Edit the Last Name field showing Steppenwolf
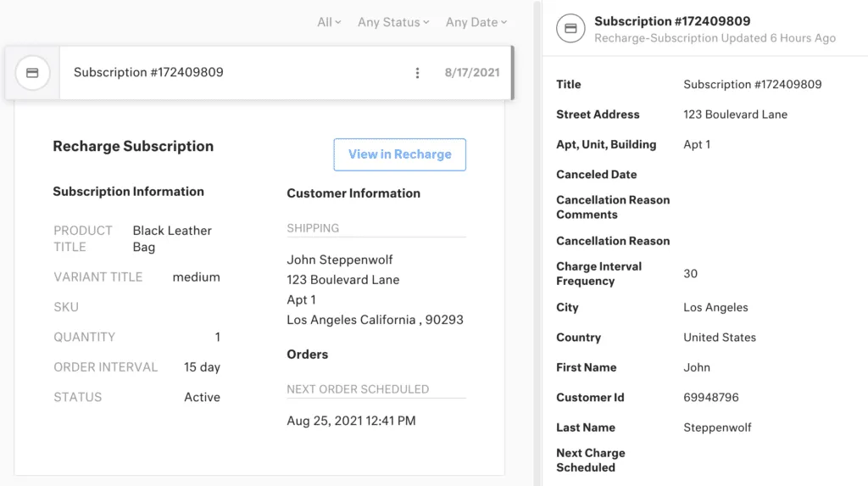 (717, 428)
